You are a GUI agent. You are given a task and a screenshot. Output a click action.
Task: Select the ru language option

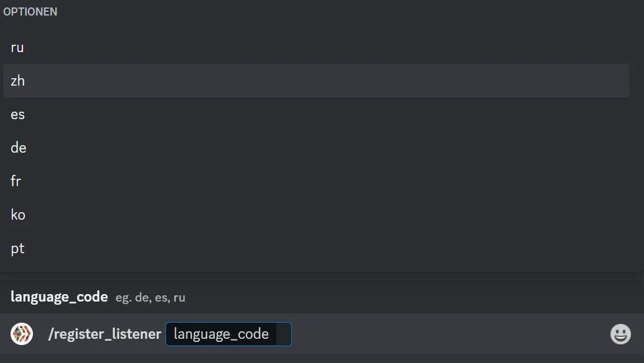pyautogui.click(x=316, y=48)
